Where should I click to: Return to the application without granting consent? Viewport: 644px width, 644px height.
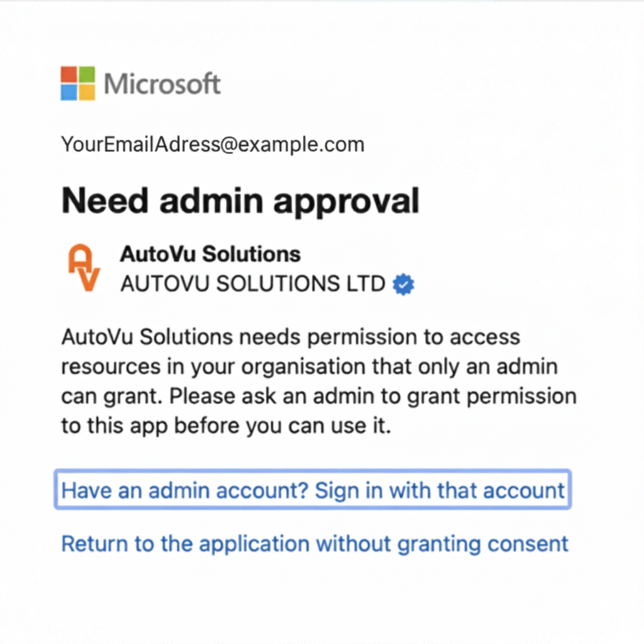[314, 543]
